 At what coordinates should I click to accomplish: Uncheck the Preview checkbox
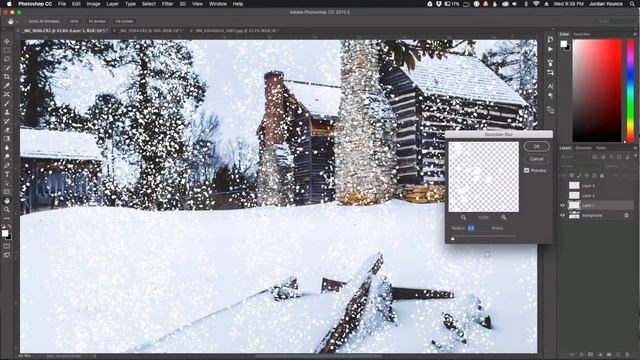527,170
